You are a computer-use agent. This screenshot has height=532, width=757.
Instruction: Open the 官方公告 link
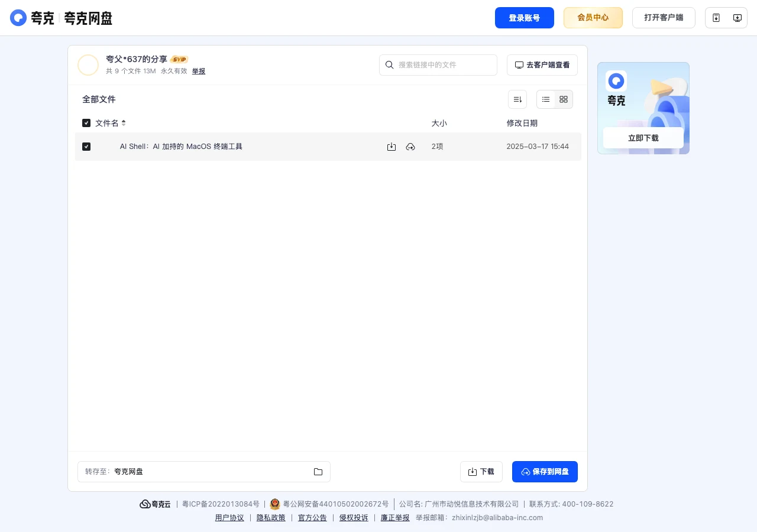312,518
